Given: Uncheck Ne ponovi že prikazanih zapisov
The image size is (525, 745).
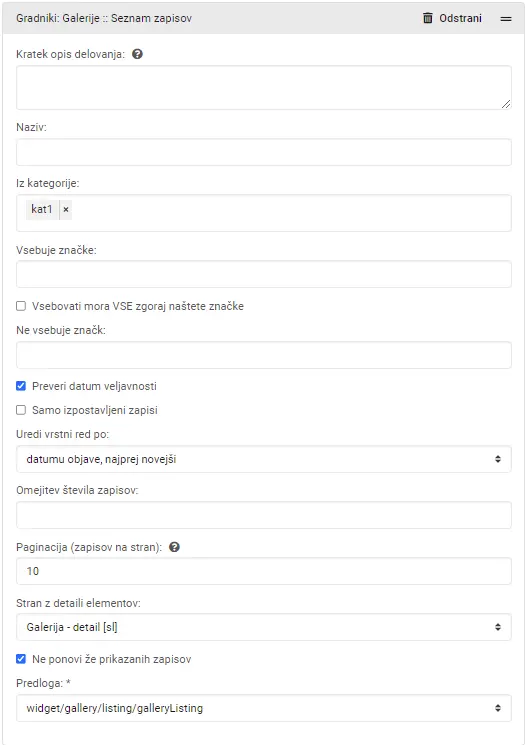Looking at the screenshot, I should [x=21, y=659].
